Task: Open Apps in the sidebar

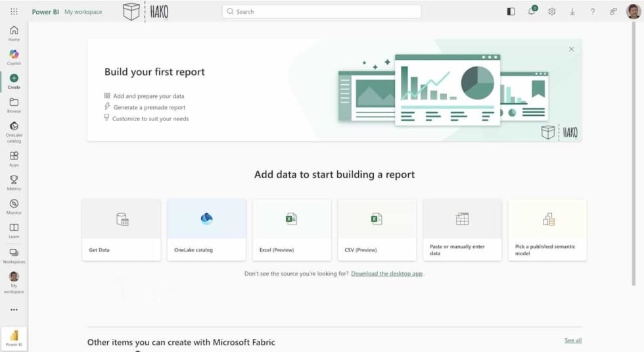Action: coord(14,159)
